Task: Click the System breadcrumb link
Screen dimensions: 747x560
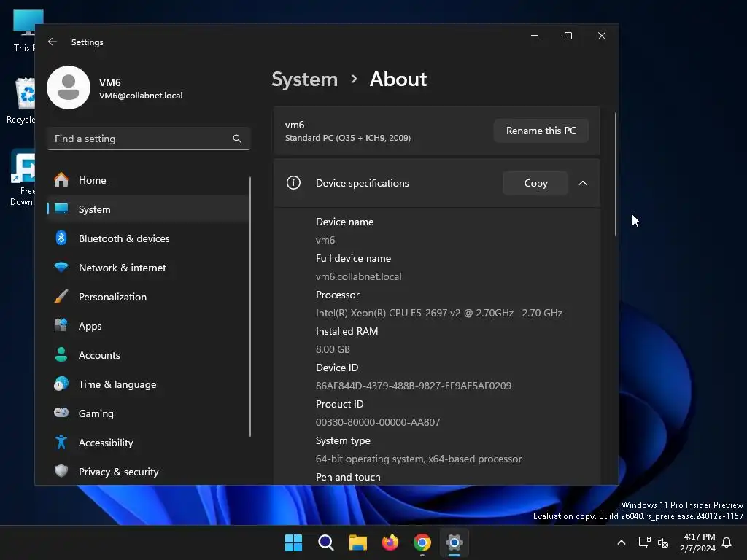Action: tap(304, 79)
